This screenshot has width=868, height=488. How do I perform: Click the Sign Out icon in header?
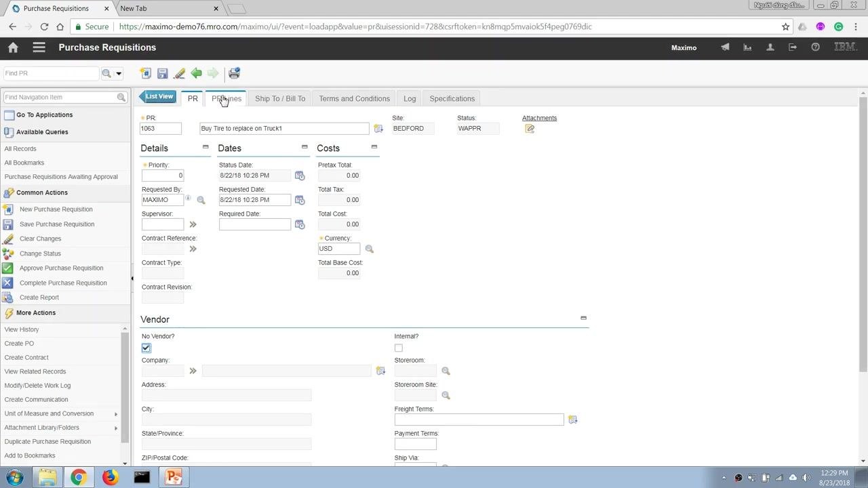tap(793, 47)
